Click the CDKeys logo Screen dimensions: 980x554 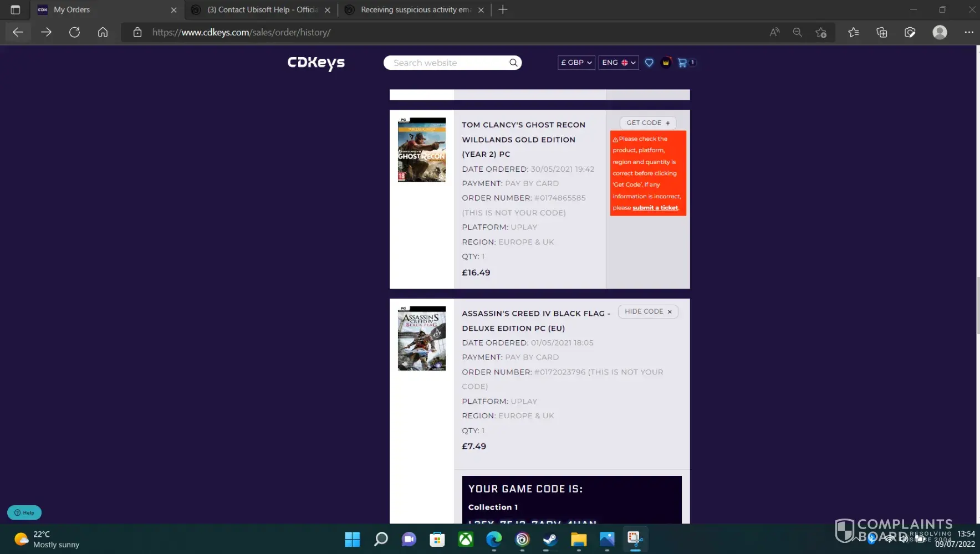coord(316,63)
